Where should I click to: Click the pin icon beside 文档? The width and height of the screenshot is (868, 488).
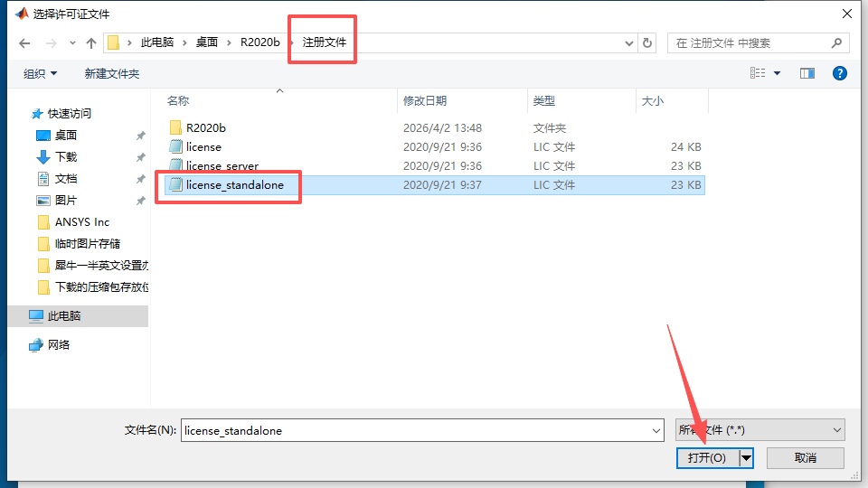coord(141,179)
